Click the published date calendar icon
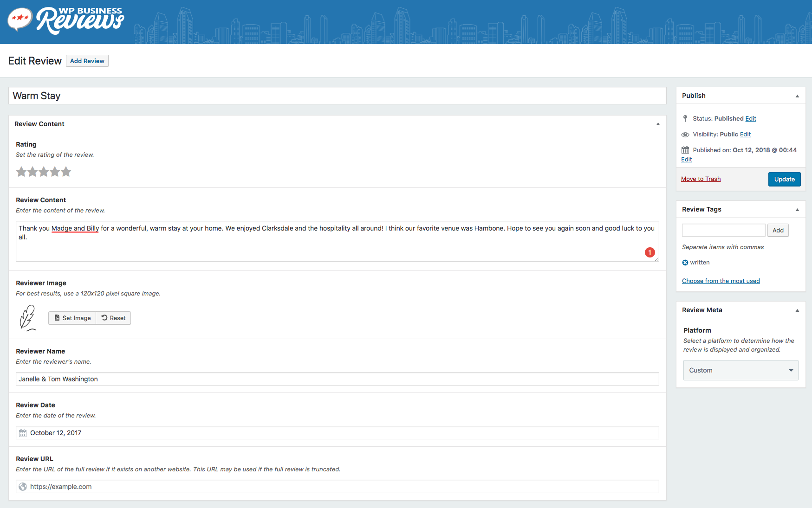Screen dimensions: 812x508 click(x=685, y=150)
